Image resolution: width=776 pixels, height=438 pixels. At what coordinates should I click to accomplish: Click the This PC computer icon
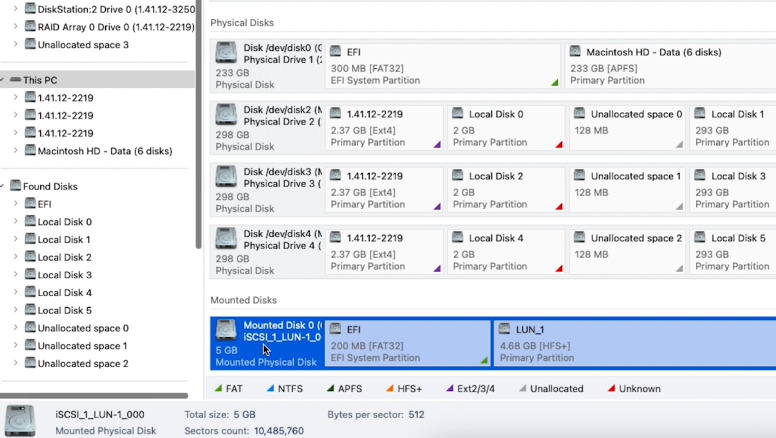[15, 80]
